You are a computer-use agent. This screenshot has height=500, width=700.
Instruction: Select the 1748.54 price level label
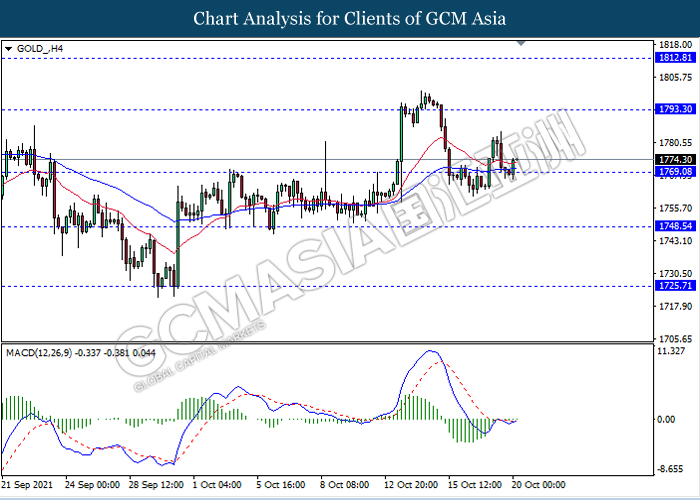(675, 226)
